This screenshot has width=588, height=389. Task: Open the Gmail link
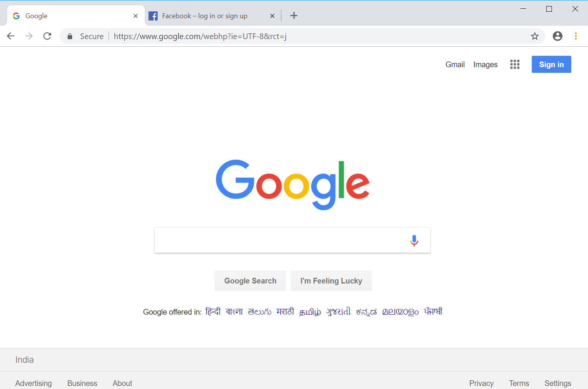click(455, 65)
